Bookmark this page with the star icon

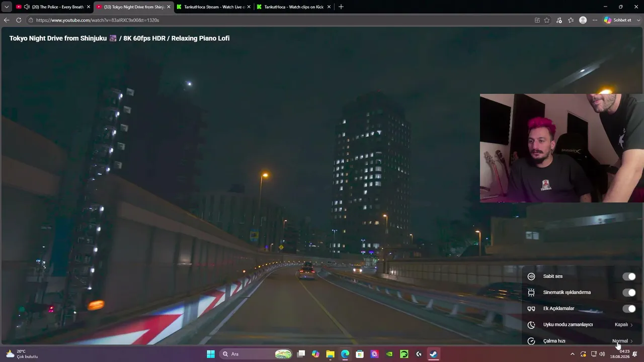[x=547, y=20]
